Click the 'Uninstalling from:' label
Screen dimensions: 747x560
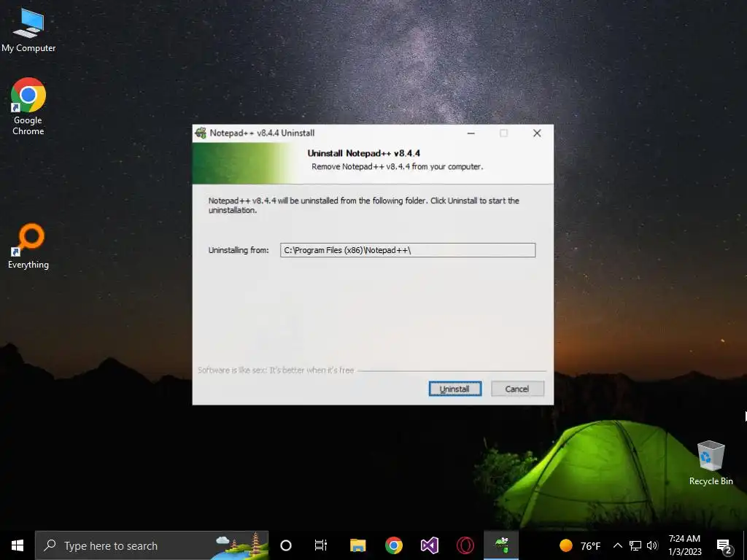tap(239, 250)
